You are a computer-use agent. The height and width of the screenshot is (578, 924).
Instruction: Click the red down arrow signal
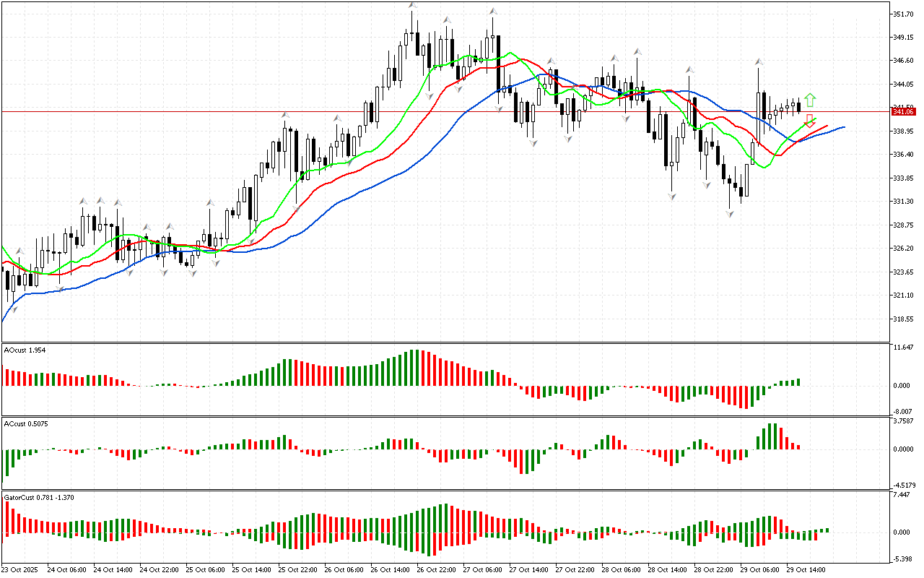[x=810, y=121]
